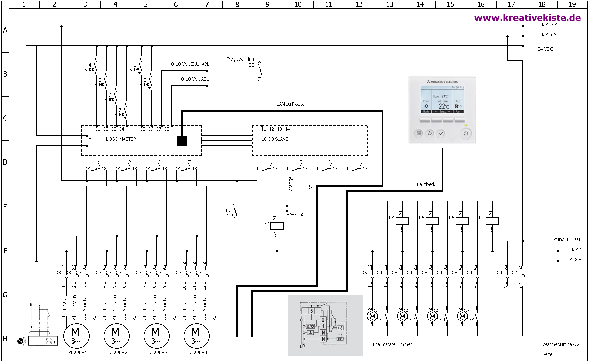Image resolution: width=590 pixels, height=364 pixels.
Task: Select the KLAPPE4 motor symbol
Action: pos(196,336)
